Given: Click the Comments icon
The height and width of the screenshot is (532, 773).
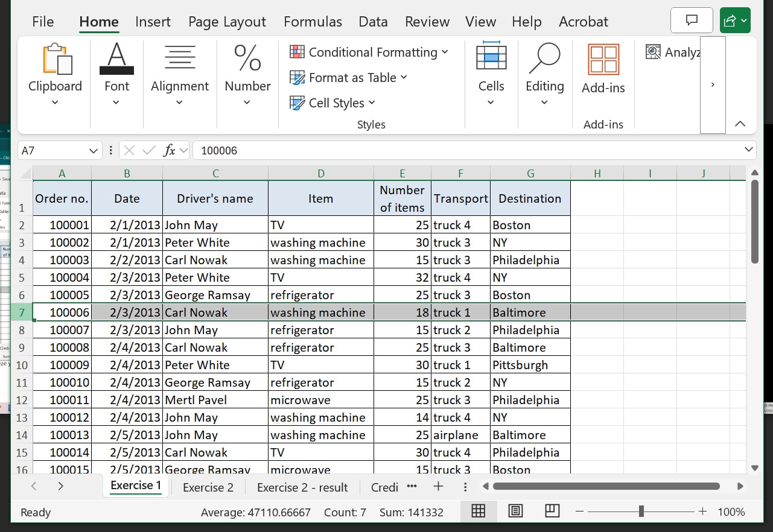Looking at the screenshot, I should 692,20.
